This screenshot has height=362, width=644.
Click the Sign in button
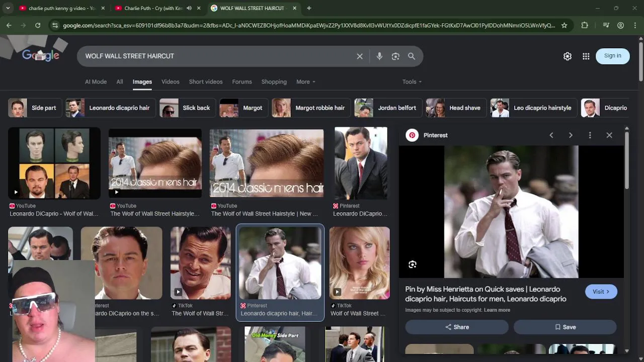pyautogui.click(x=613, y=56)
